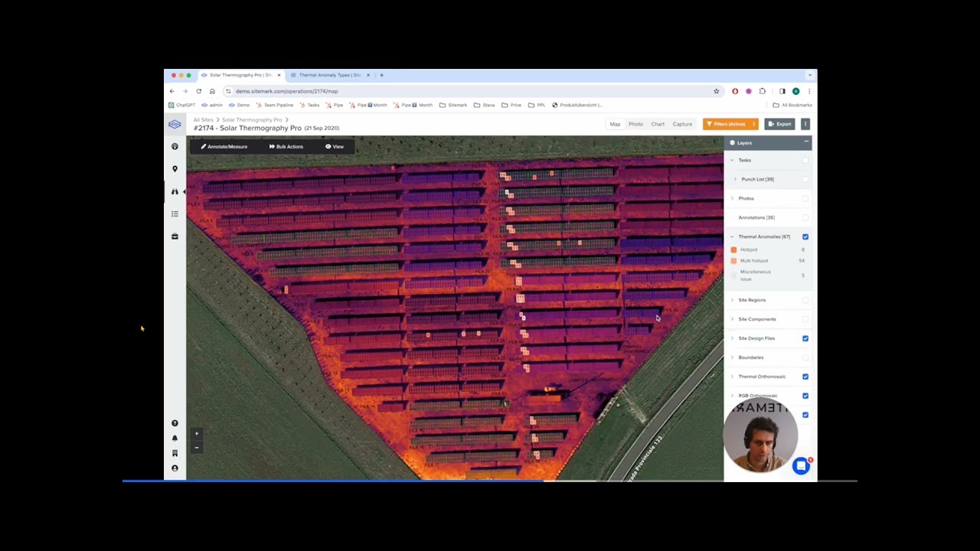
Task: Enable the Site Regions layer checkbox
Action: pos(805,300)
